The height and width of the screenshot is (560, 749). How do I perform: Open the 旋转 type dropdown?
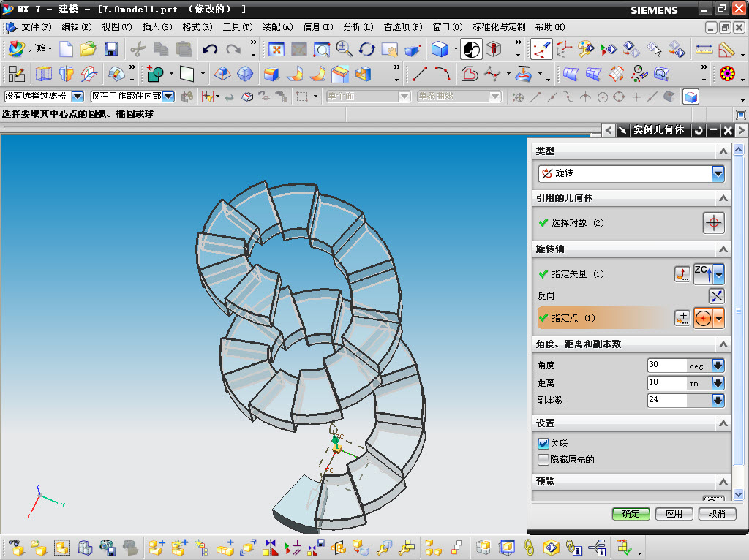pos(718,174)
